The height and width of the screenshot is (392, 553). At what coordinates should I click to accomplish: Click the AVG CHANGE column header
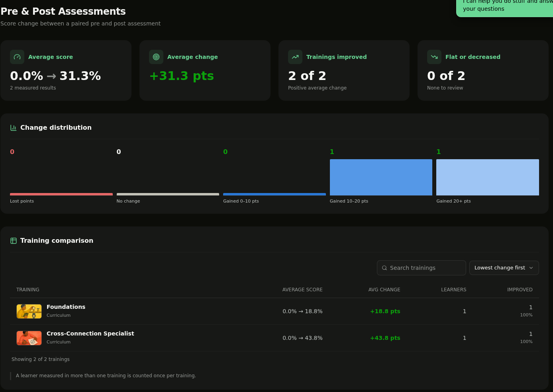[384, 290]
